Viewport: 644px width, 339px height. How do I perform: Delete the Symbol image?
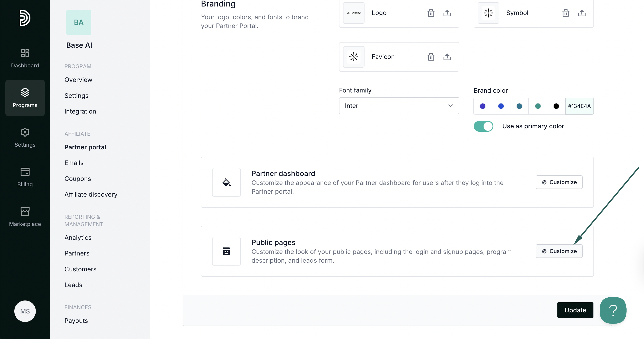tap(565, 13)
